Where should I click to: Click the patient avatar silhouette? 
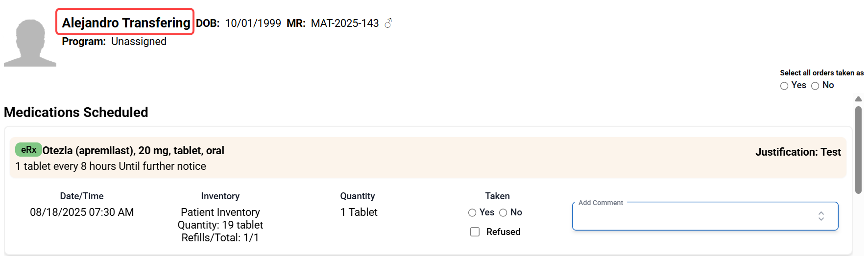pos(30,43)
